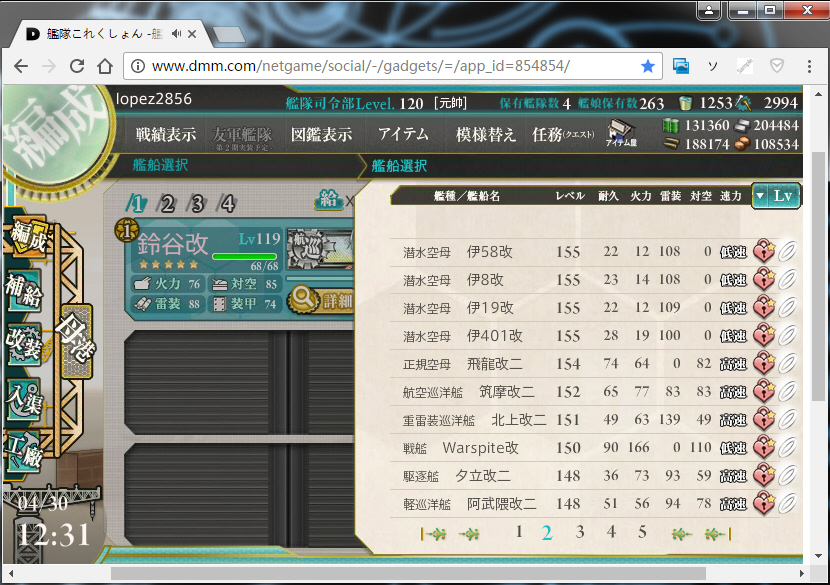Open 図鑑表示 encyclopedia menu
830x585 pixels.
(322, 134)
